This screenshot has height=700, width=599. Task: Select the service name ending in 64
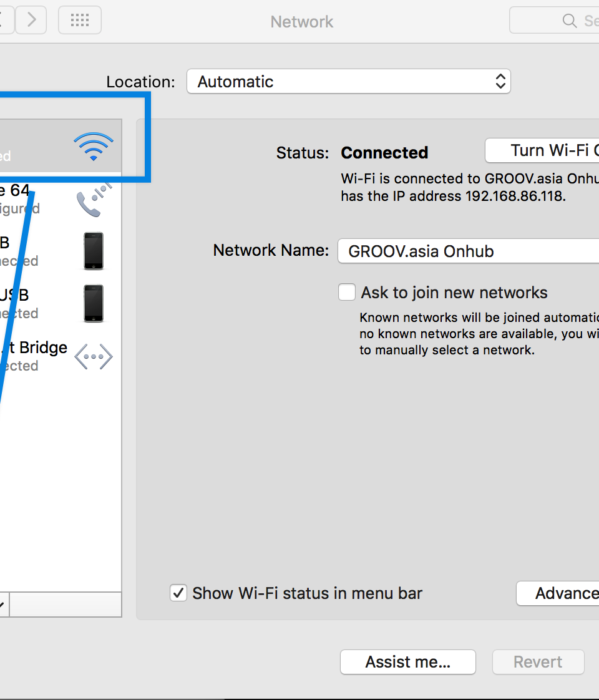[x=15, y=190]
